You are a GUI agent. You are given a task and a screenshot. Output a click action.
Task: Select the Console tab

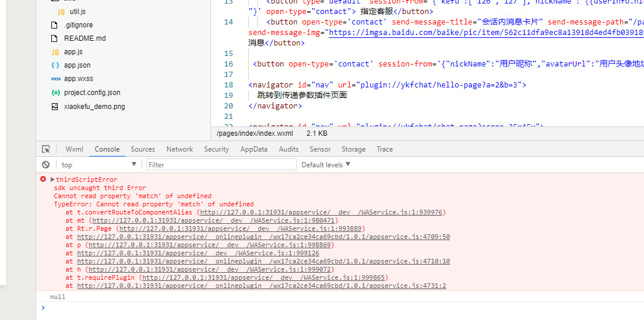tap(107, 149)
